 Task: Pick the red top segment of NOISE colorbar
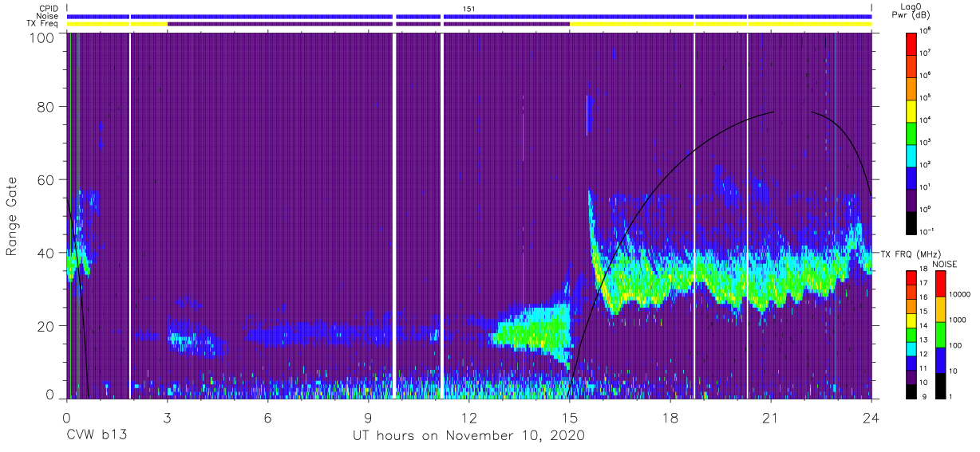pos(941,283)
